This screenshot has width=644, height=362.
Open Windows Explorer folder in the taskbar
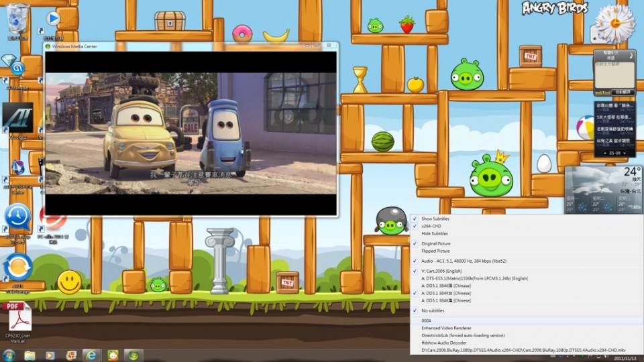(x=30, y=355)
